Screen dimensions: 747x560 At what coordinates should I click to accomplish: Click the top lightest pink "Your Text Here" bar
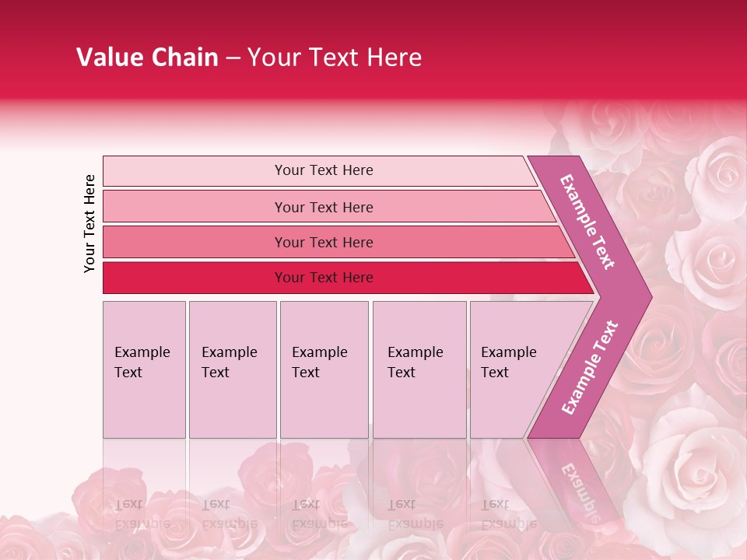pos(324,170)
